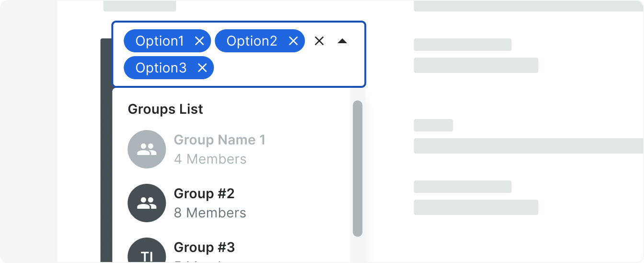Click the 8 Members subtitle

[210, 213]
